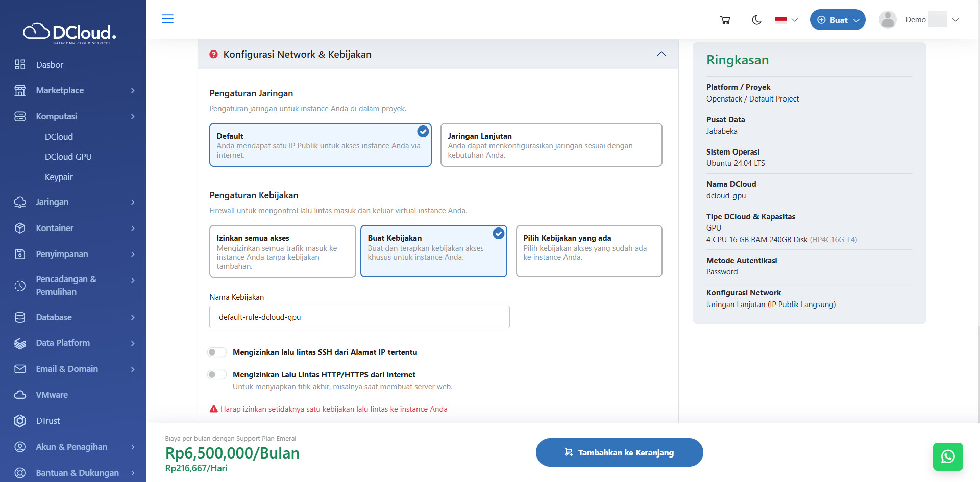
Task: Select Izinkan semua akses policy card
Action: point(283,251)
